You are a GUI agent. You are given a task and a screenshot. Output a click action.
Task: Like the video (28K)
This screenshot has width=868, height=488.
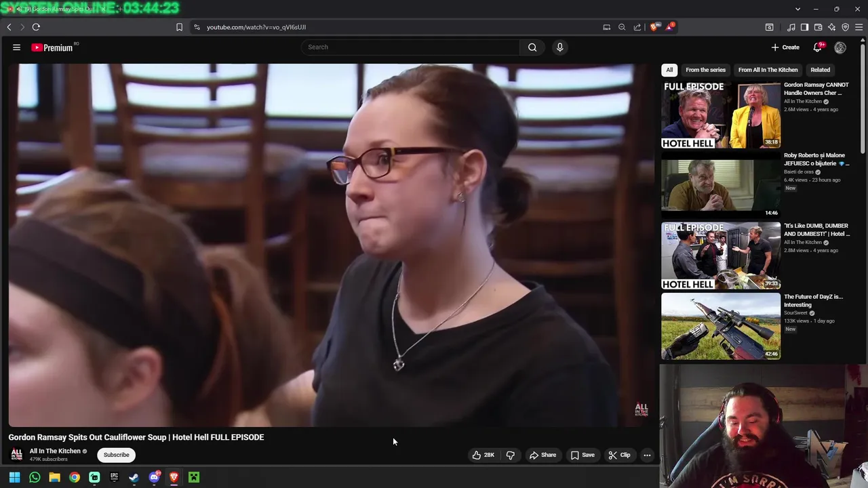[x=484, y=455]
